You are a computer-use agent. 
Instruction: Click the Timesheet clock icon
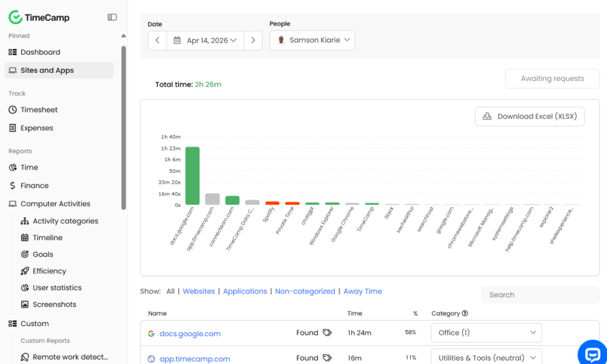click(13, 110)
